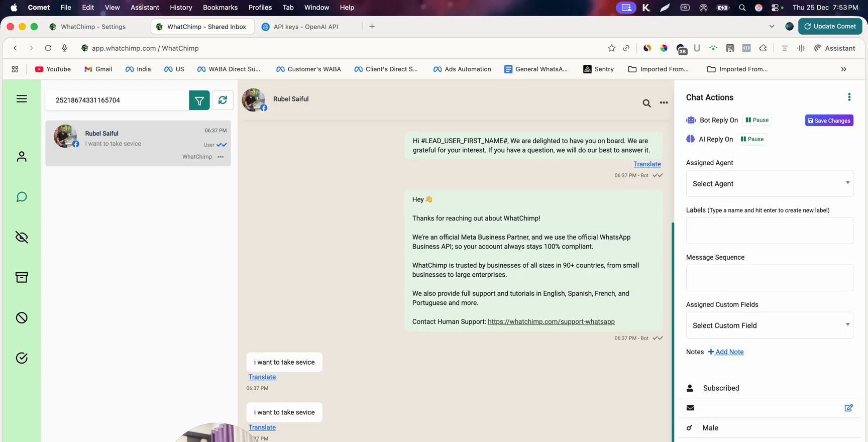Screen dimensions: 868x442
Task: Click the conversation search input field
Action: click(x=118, y=100)
